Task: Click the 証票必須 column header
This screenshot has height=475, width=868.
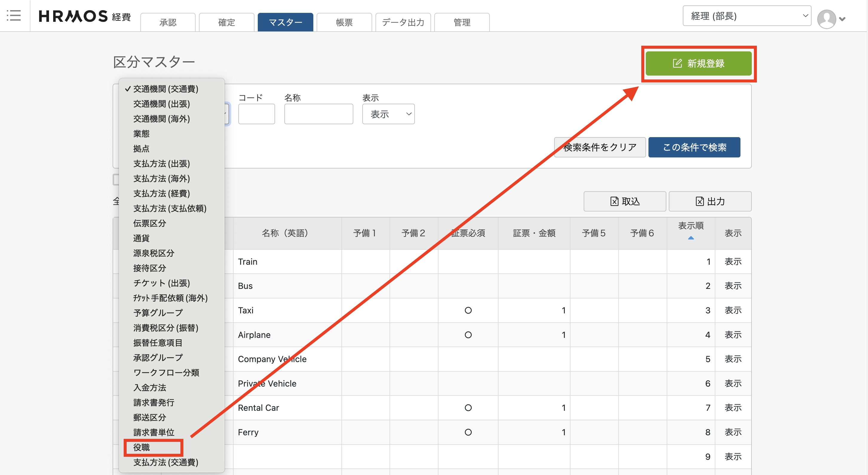Action: pos(468,233)
